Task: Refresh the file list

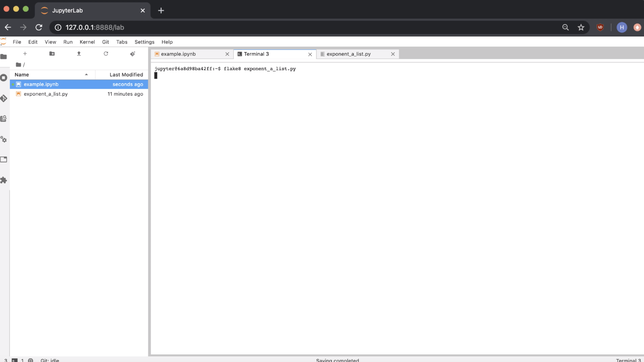Action: [x=106, y=54]
